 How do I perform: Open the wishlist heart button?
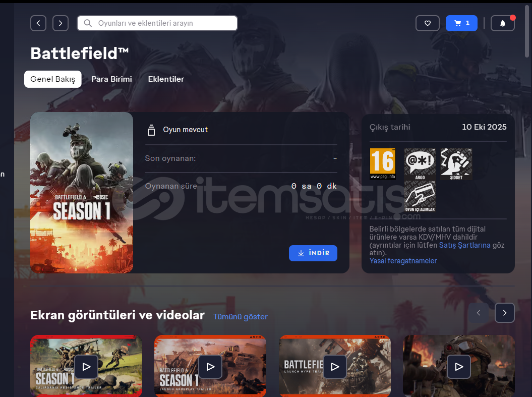pos(428,23)
